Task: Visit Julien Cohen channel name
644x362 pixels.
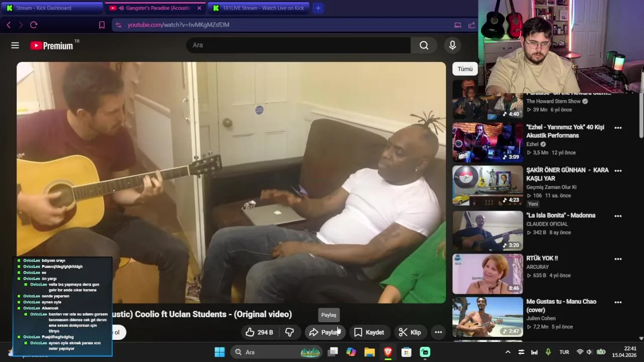Action: [x=542, y=318]
